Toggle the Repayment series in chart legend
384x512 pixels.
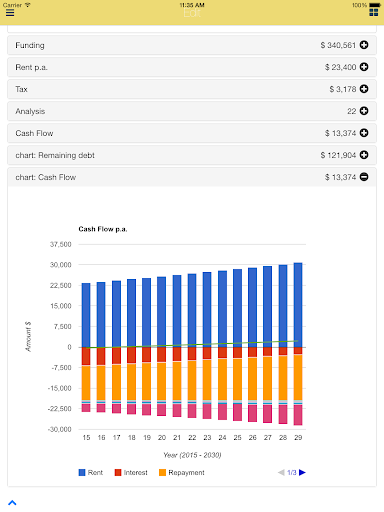tap(182, 472)
